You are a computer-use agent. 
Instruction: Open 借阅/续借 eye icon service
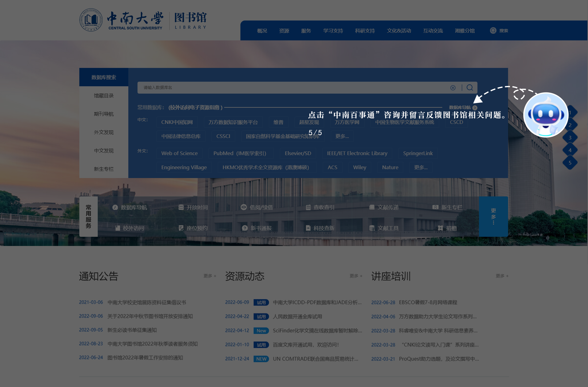244,207
